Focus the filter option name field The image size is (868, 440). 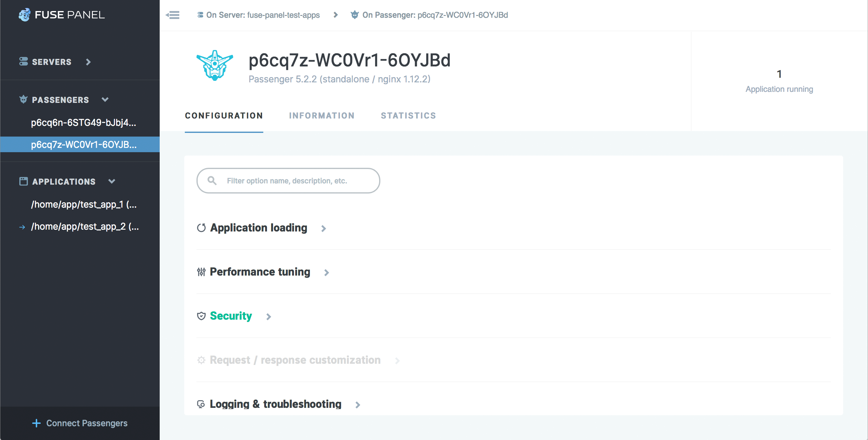click(296, 181)
